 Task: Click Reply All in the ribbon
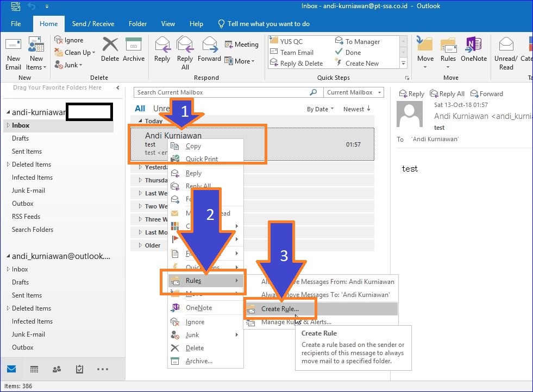pos(185,54)
